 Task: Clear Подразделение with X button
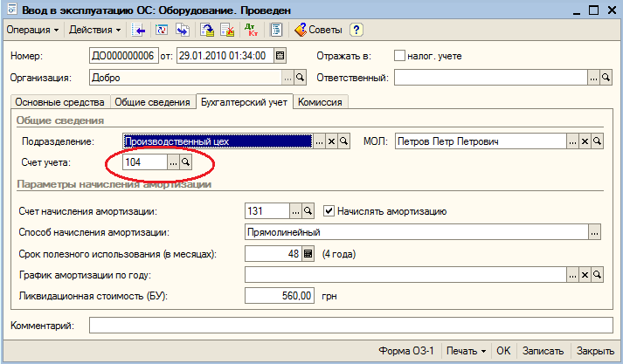(332, 141)
